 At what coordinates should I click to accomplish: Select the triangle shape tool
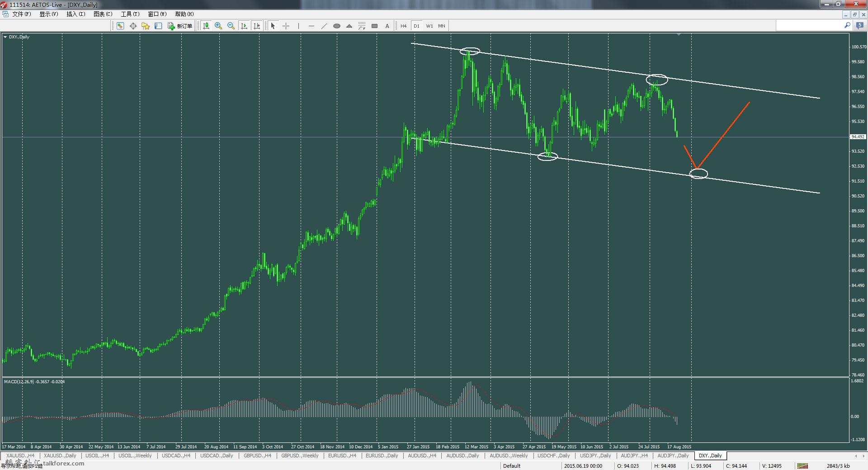click(349, 26)
